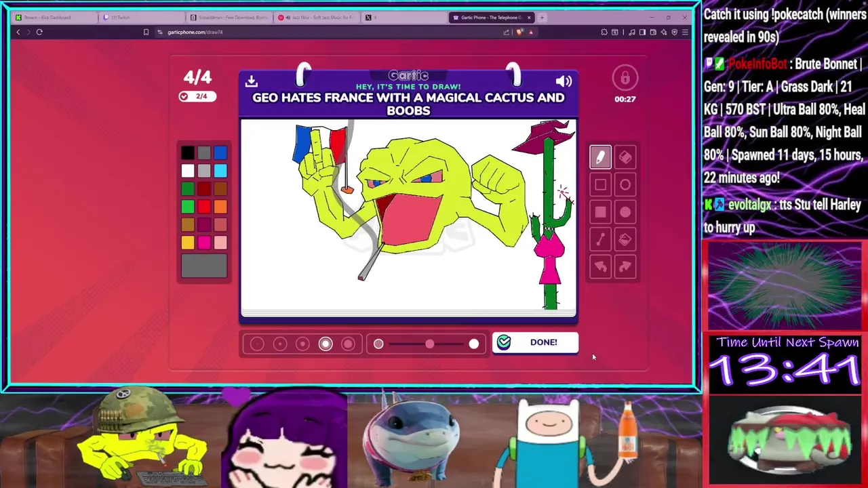Close the Gartic Phone tab
The width and height of the screenshot is (868, 488).
click(529, 17)
